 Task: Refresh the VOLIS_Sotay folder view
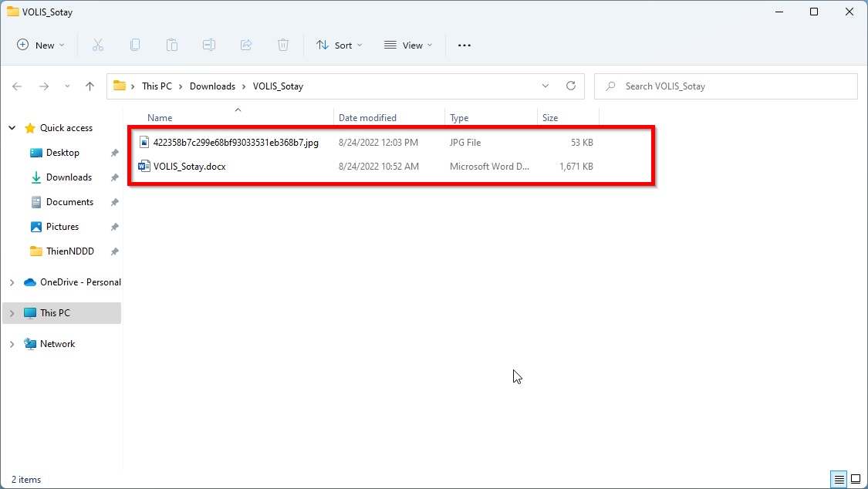571,86
